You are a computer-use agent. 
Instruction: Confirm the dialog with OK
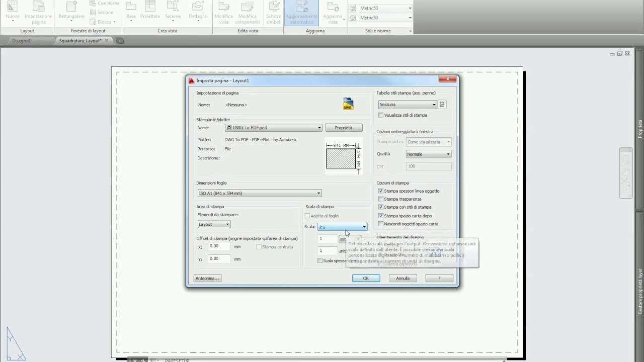366,278
